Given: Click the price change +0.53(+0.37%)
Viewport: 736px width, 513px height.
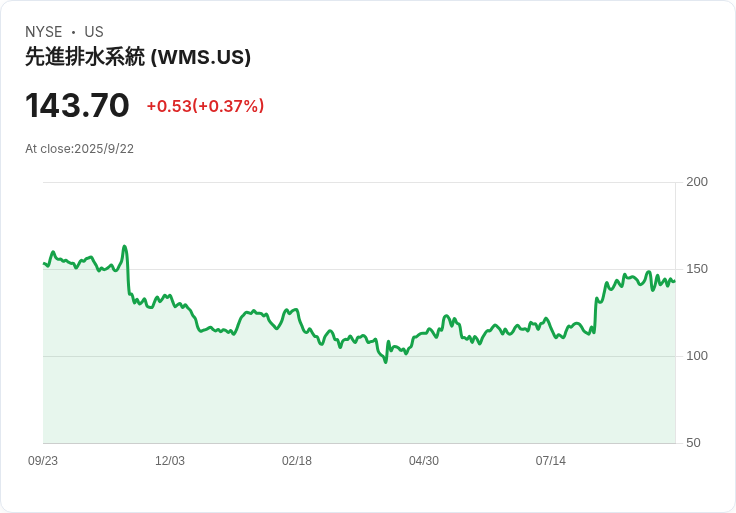Looking at the screenshot, I should [205, 106].
